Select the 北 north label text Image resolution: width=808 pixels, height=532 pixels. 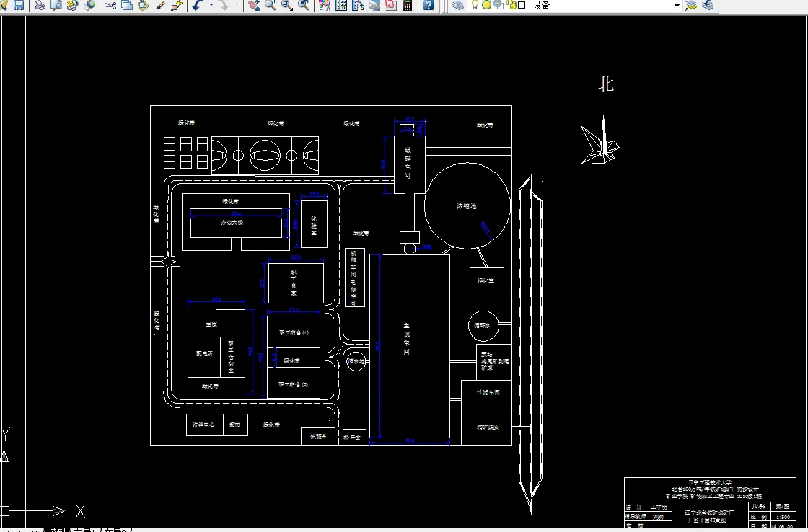605,84
